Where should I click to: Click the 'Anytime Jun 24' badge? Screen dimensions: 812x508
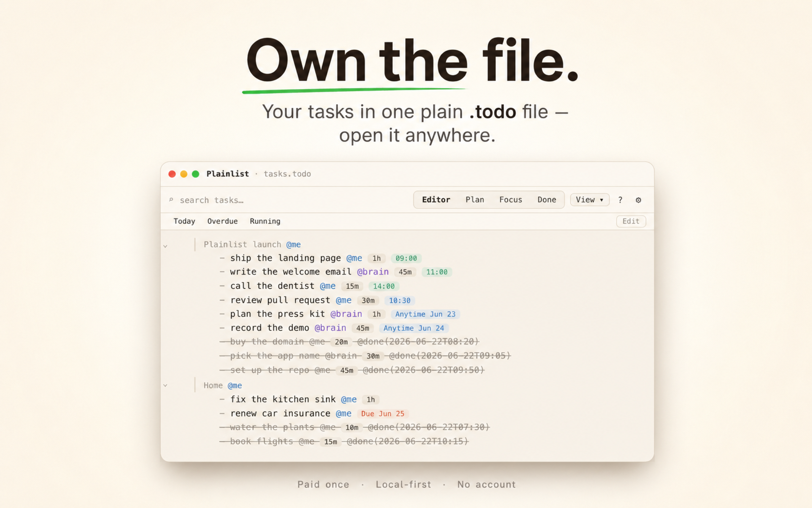click(413, 328)
